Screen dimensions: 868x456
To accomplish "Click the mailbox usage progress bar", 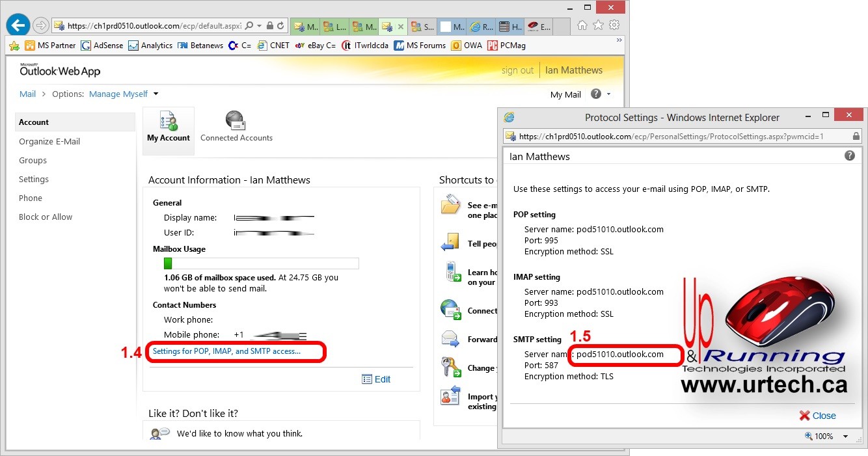I will [x=261, y=263].
